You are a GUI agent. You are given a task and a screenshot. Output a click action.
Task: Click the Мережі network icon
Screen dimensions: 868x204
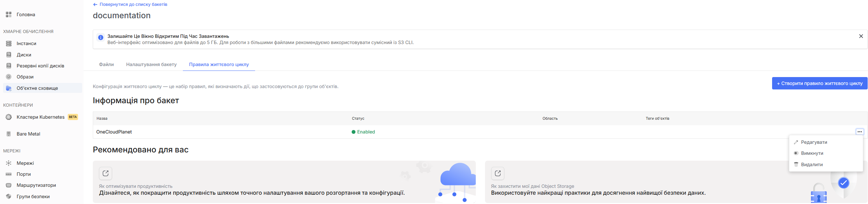coord(9,163)
